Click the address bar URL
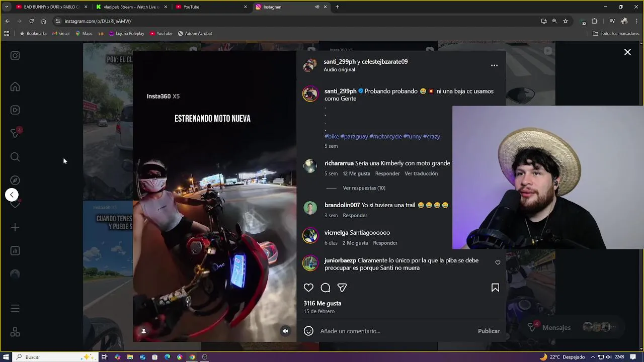Viewport: 644px width, 362px height. coord(98,21)
